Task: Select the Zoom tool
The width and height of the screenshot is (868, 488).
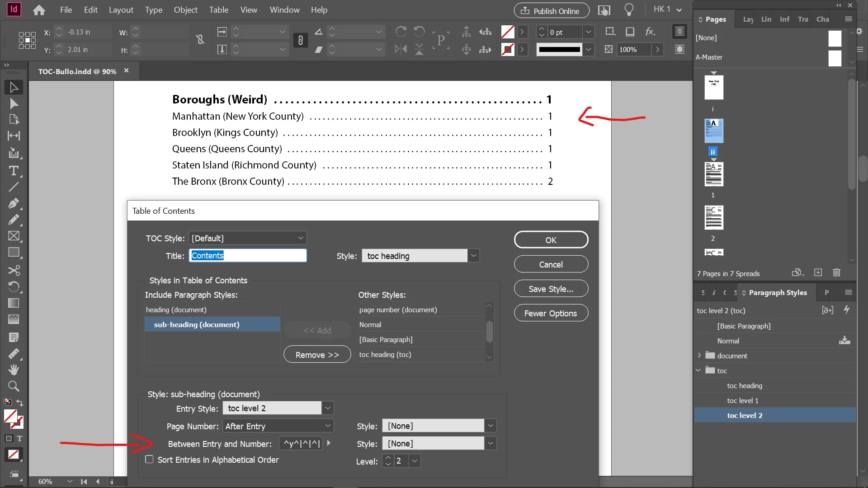Action: point(14,386)
